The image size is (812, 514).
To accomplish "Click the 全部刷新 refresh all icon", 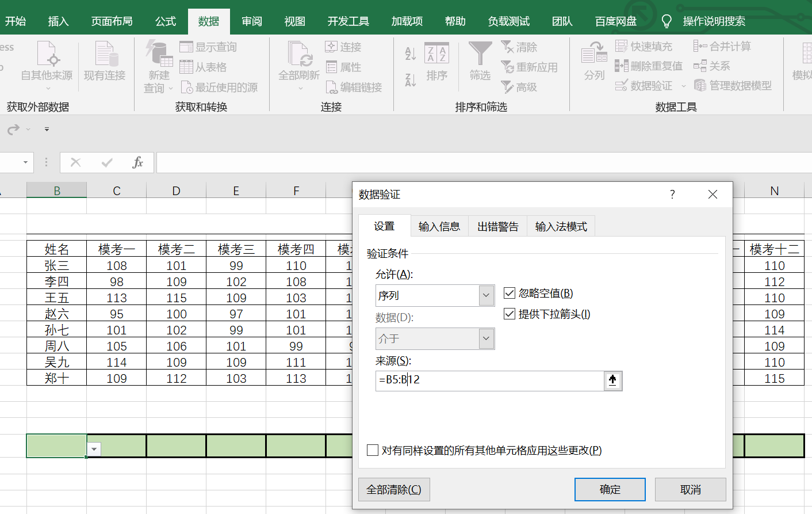I will point(299,54).
